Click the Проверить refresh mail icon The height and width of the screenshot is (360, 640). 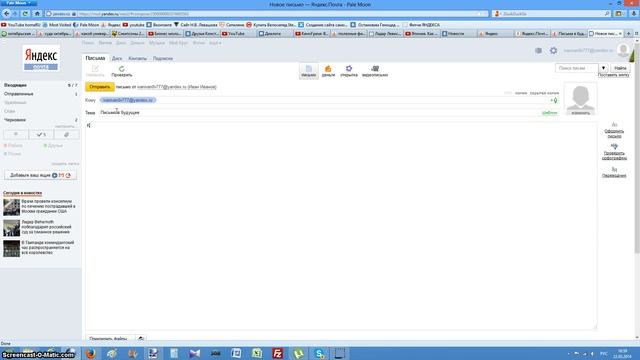(x=122, y=71)
